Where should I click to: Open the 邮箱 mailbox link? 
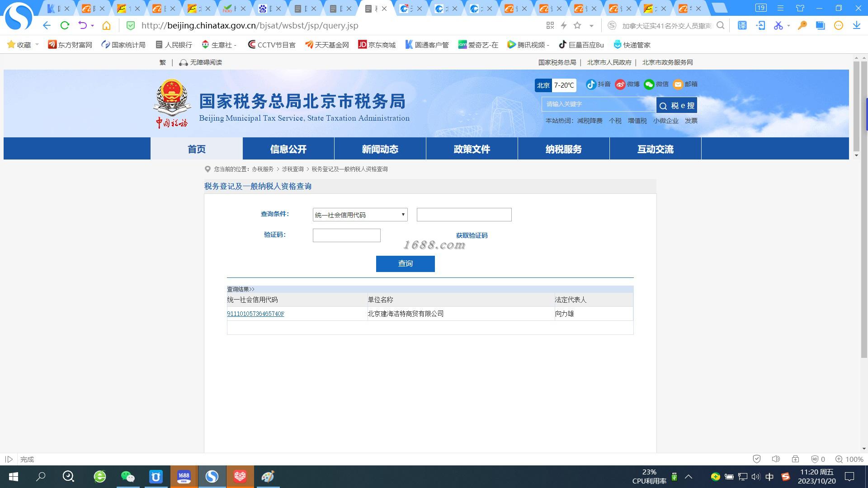(685, 84)
